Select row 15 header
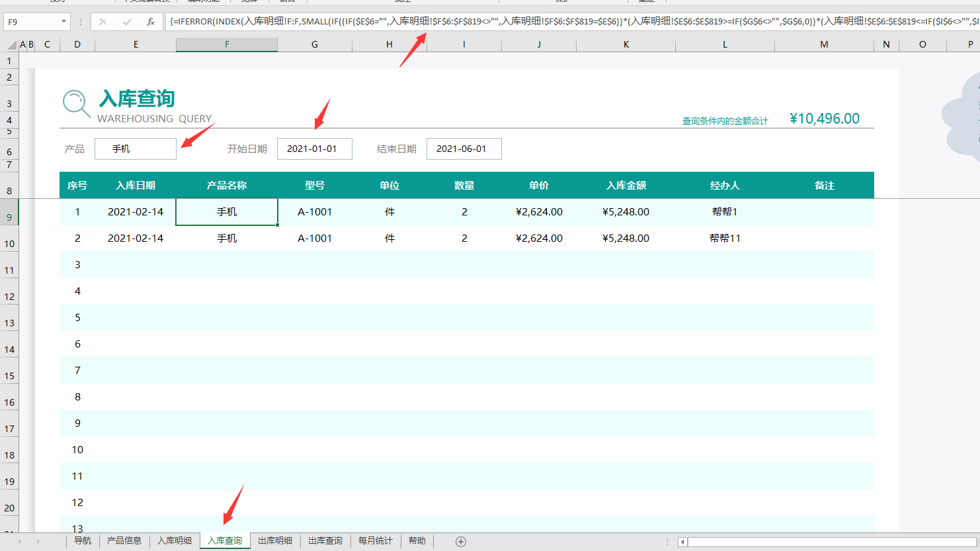980x551 pixels. (9, 371)
